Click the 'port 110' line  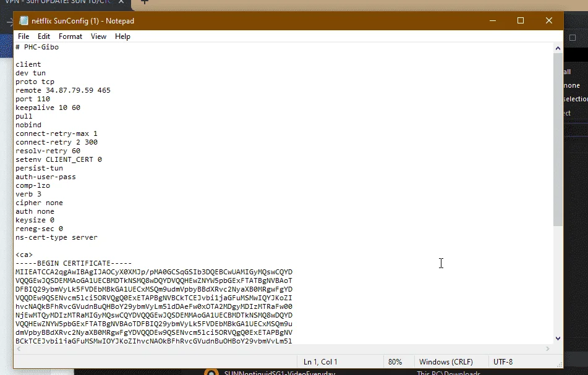pos(33,99)
